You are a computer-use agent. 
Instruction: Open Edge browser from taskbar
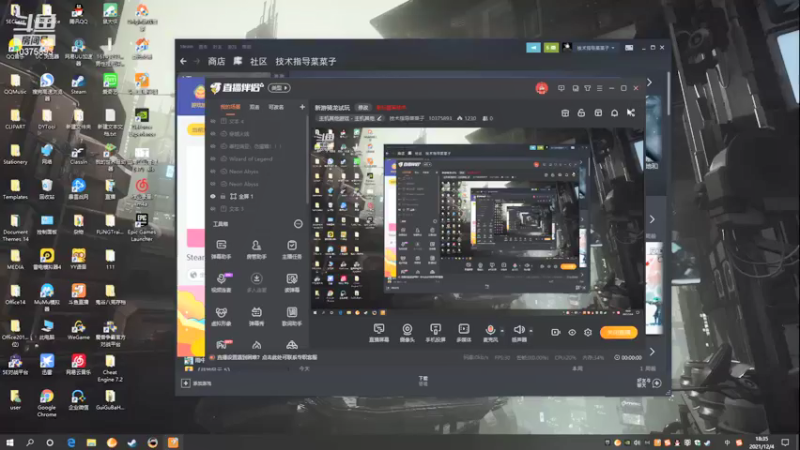[71, 442]
